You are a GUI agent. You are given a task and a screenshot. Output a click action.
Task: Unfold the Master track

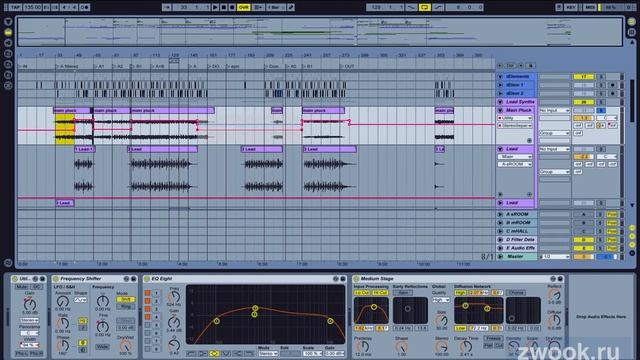500,257
